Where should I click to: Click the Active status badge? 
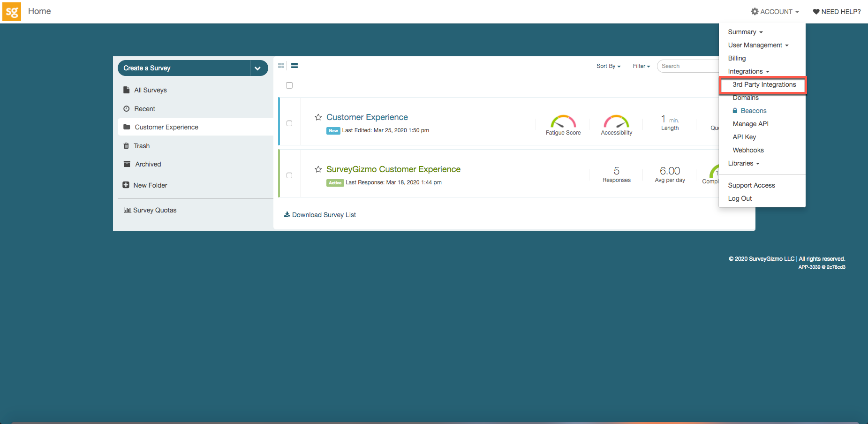[335, 183]
